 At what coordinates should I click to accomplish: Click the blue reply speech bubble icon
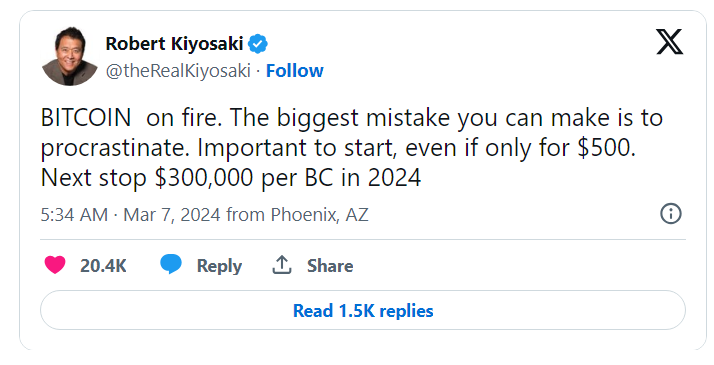coord(171,264)
